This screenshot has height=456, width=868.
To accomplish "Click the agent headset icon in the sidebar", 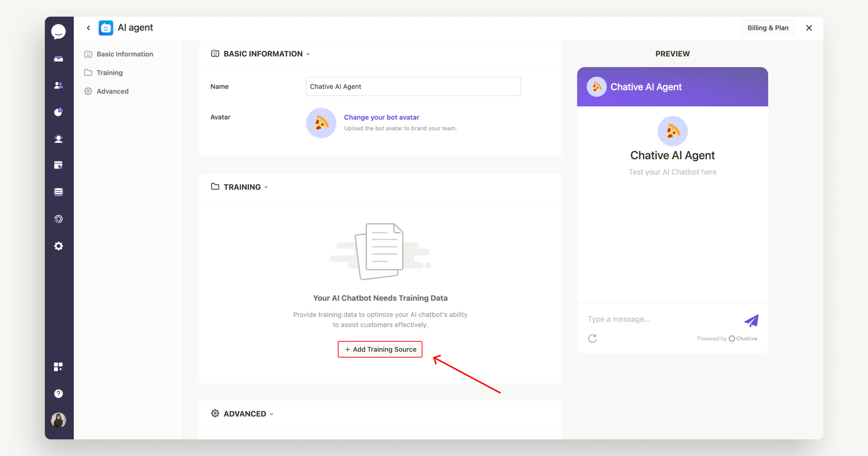I will click(59, 139).
